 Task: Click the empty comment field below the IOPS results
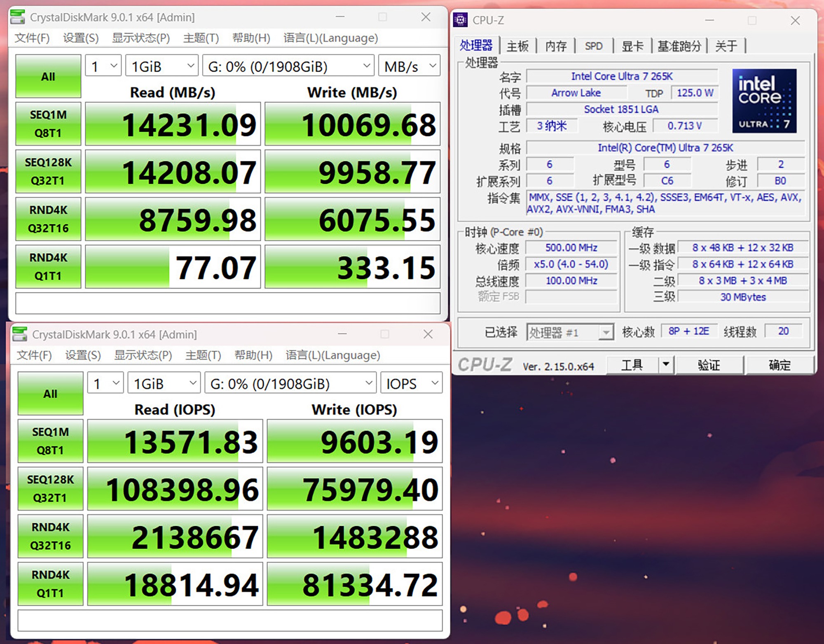click(230, 621)
